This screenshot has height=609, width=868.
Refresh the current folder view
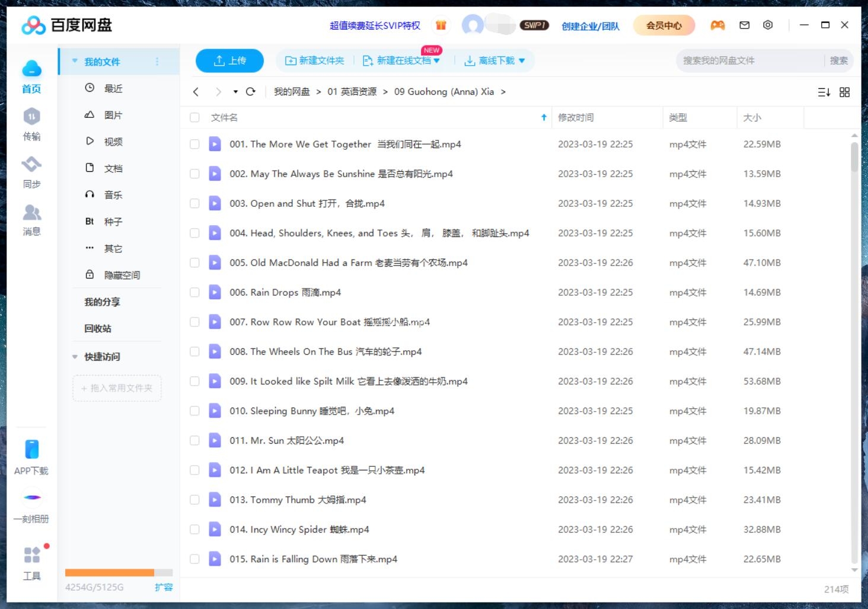pos(251,92)
